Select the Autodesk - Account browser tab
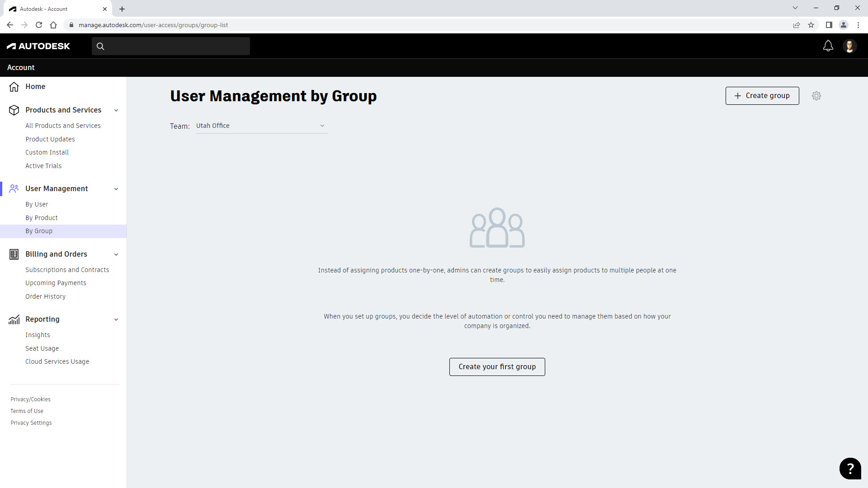 (58, 9)
